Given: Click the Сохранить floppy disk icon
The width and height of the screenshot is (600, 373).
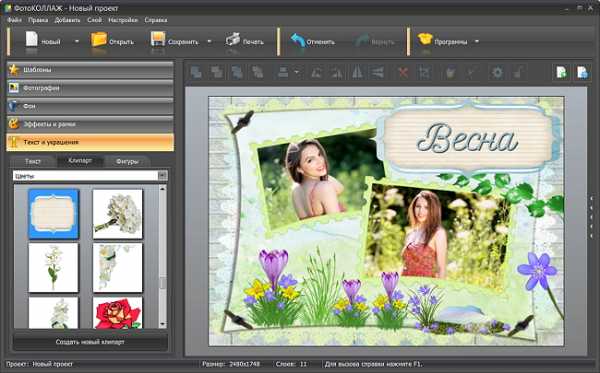Looking at the screenshot, I should 158,39.
